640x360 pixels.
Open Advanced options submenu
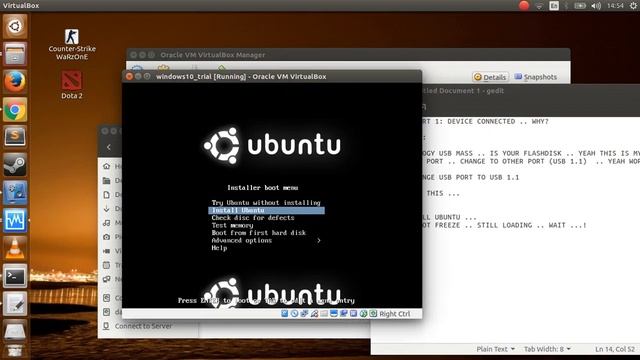coord(266,240)
